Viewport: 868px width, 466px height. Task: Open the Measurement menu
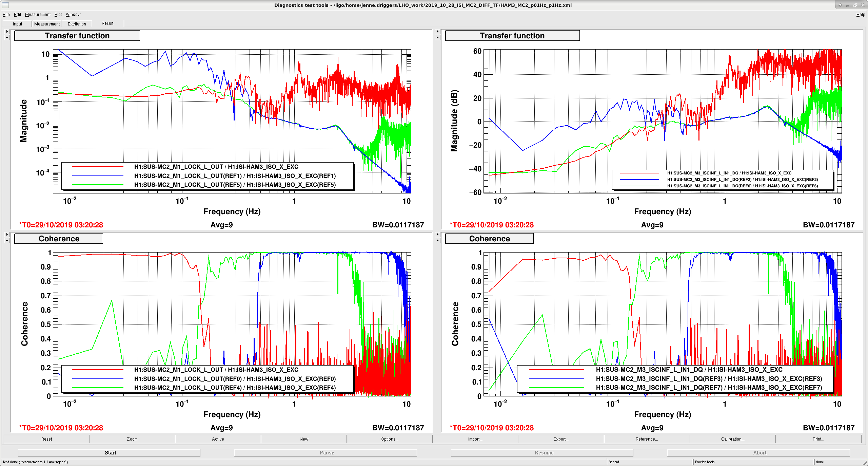(38, 15)
